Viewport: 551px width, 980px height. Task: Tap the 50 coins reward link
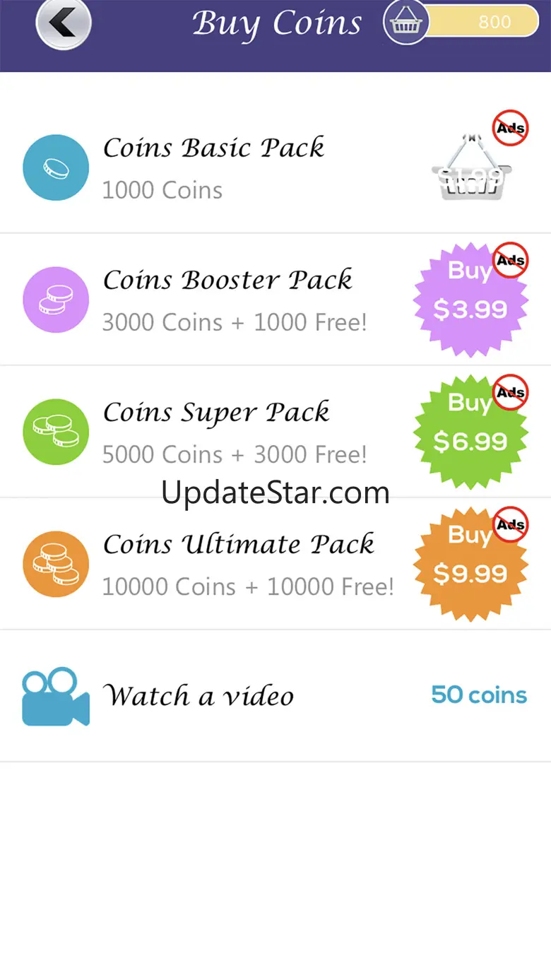tap(479, 695)
